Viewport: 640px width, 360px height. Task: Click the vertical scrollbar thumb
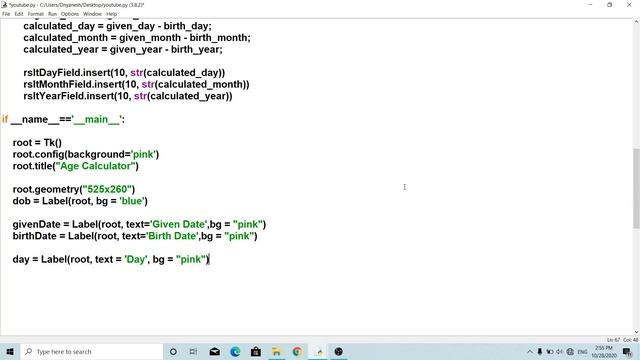tap(636, 189)
